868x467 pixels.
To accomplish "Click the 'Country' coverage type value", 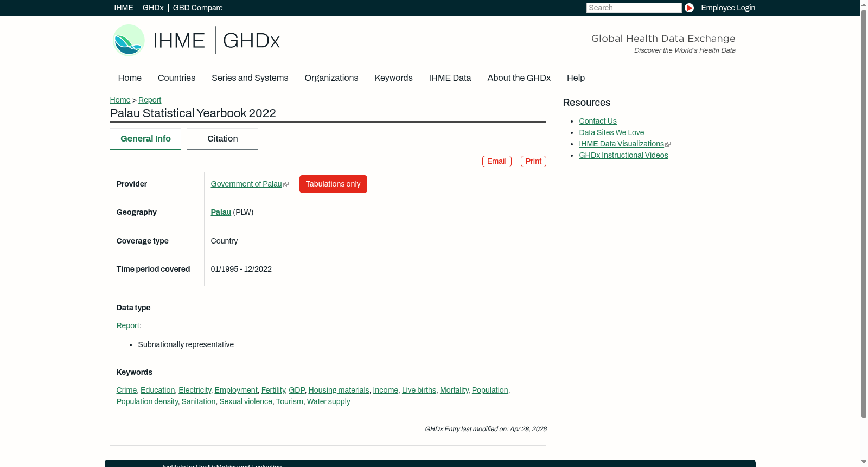I will [x=224, y=241].
